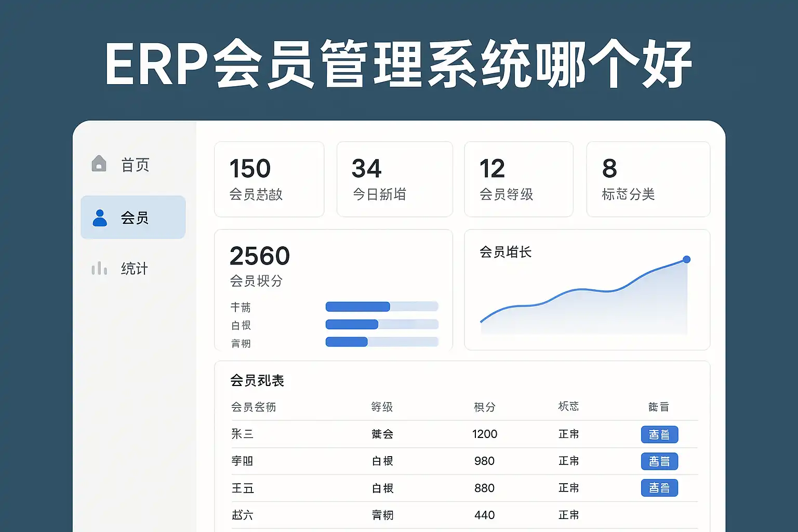Click the statistics bar chart icon

click(x=99, y=269)
